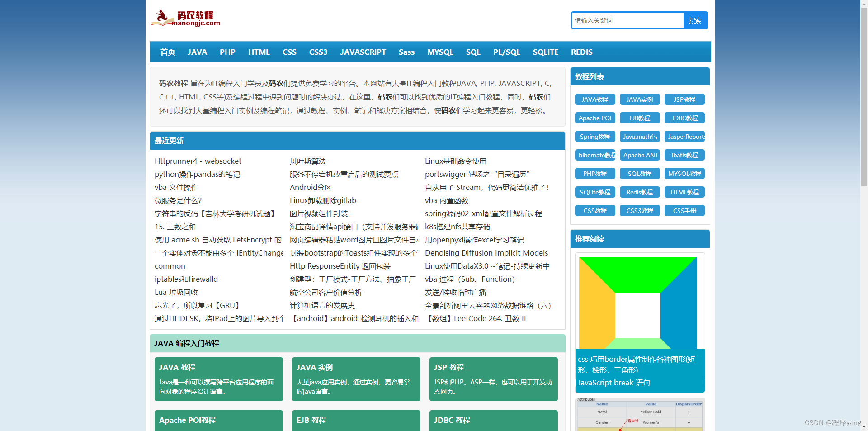
Task: Open the LeetCode 264. 丑数 II article
Action: click(x=476, y=318)
